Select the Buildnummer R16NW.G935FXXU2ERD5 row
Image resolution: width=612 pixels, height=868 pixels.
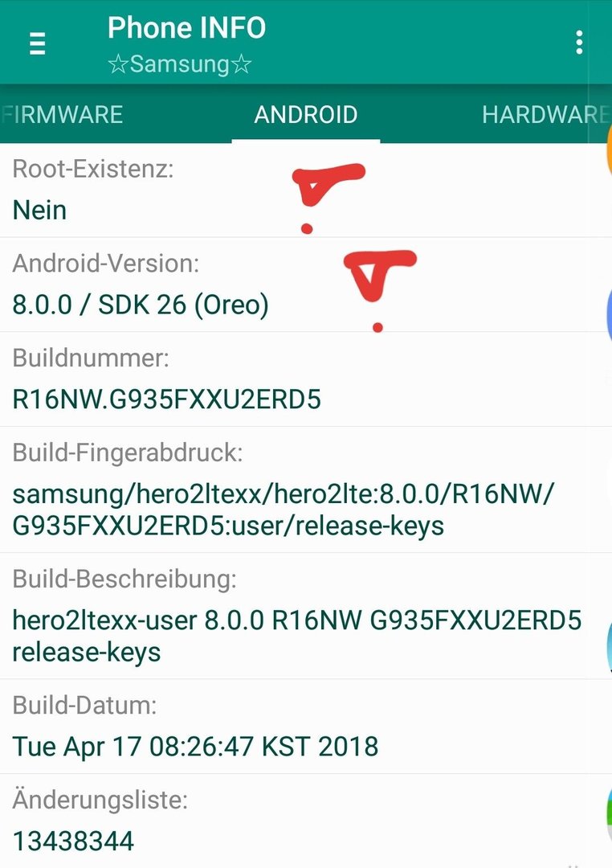(x=306, y=379)
